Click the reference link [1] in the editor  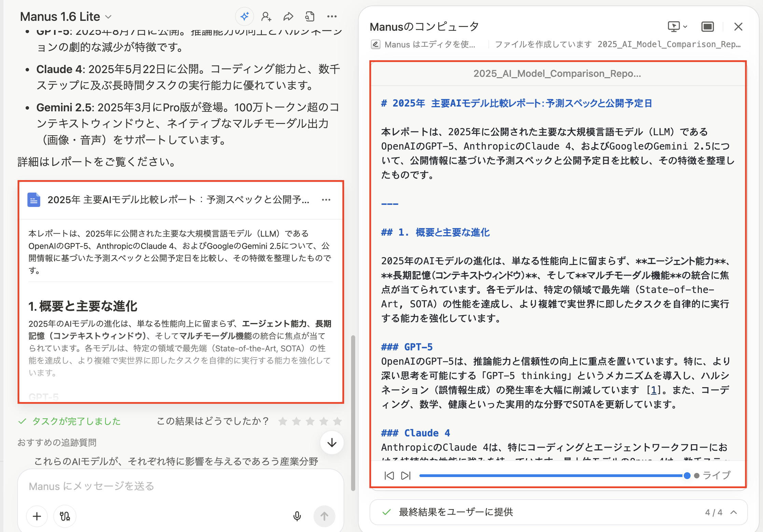[653, 390]
